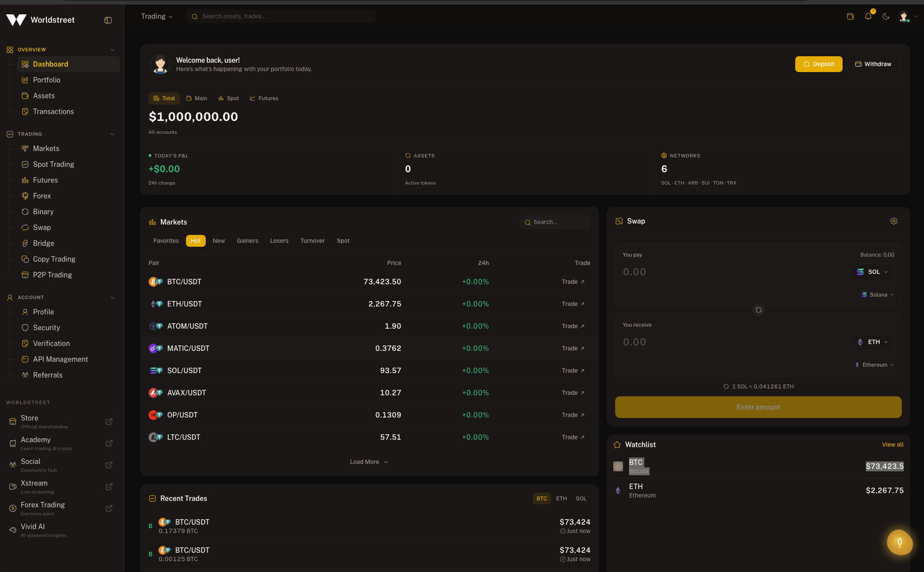This screenshot has height=572, width=924.
Task: Enable the Futures balance view
Action: (264, 98)
